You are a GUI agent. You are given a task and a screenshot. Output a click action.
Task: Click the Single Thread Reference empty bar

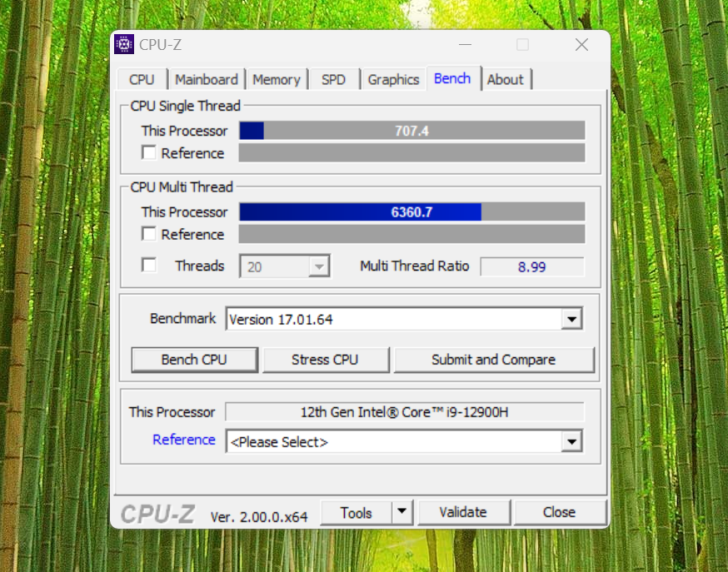[x=412, y=152]
